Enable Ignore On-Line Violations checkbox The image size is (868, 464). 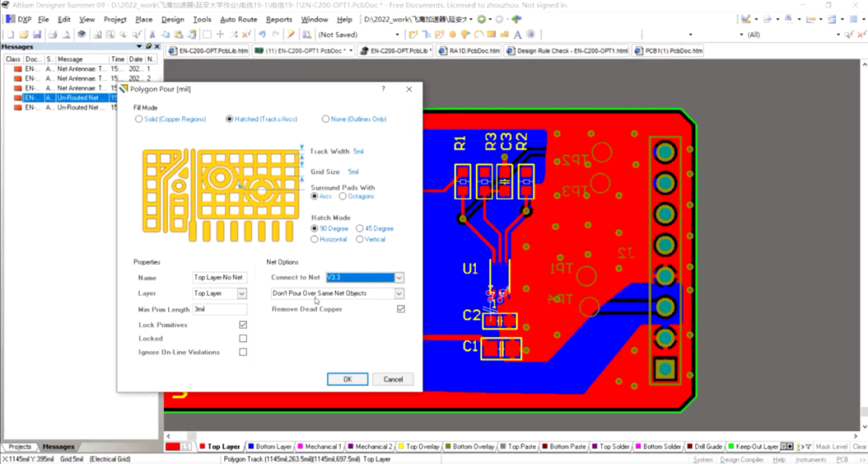[x=243, y=352]
